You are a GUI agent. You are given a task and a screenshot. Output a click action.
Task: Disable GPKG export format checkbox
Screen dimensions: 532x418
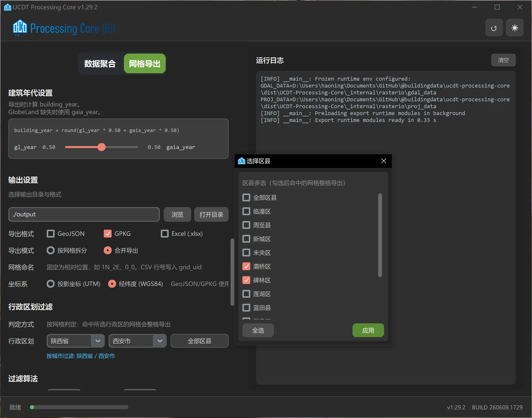(108, 234)
